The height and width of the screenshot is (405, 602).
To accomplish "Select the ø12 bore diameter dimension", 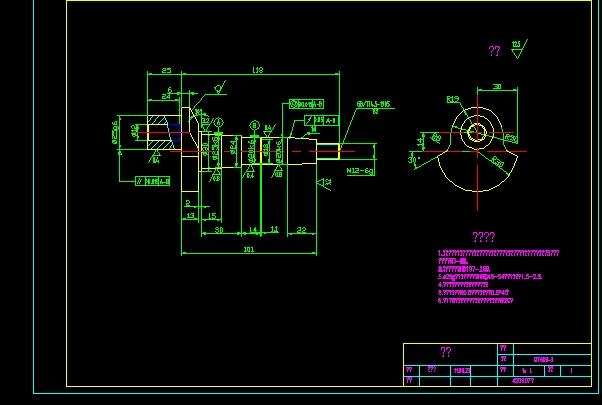I will click(x=134, y=131).
